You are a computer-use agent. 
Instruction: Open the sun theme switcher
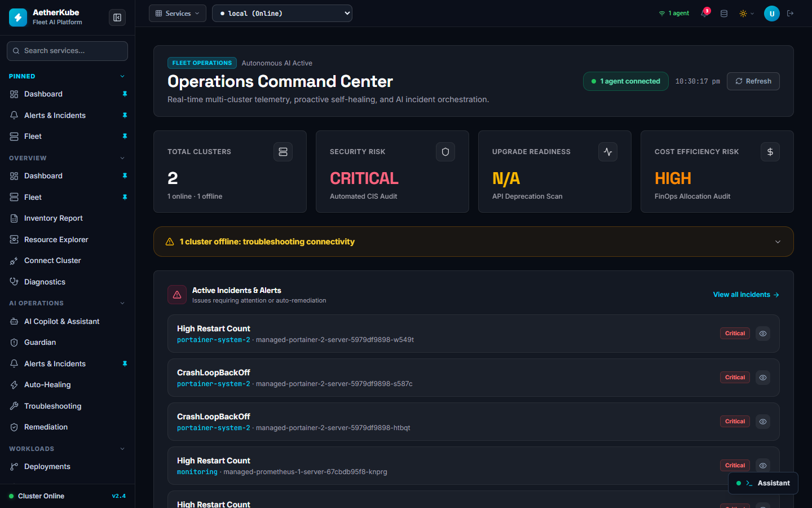pos(746,14)
